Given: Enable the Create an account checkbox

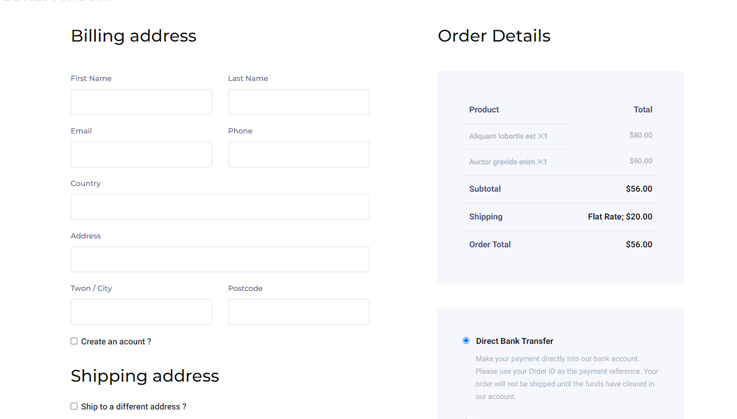Looking at the screenshot, I should pyautogui.click(x=74, y=341).
